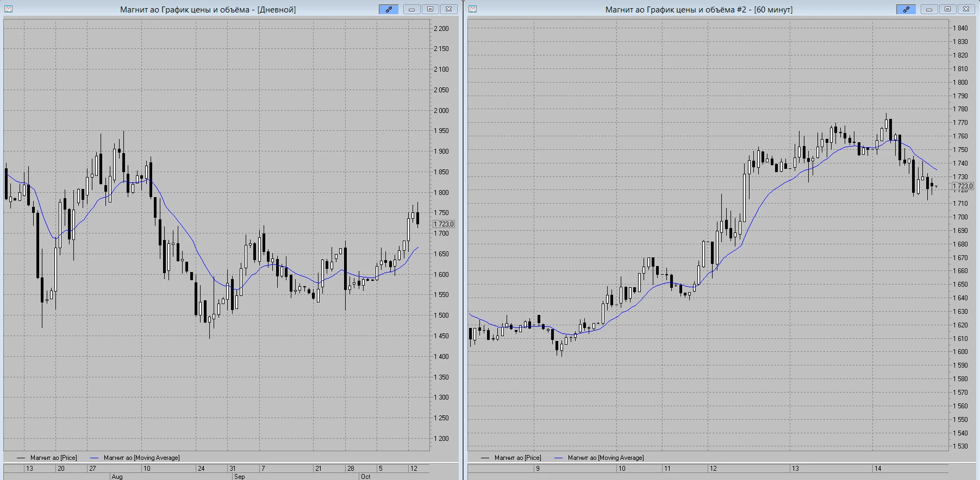The height and width of the screenshot is (480, 980).
Task: Click the chain-link button in the 60-minute chart window
Action: pyautogui.click(x=906, y=9)
